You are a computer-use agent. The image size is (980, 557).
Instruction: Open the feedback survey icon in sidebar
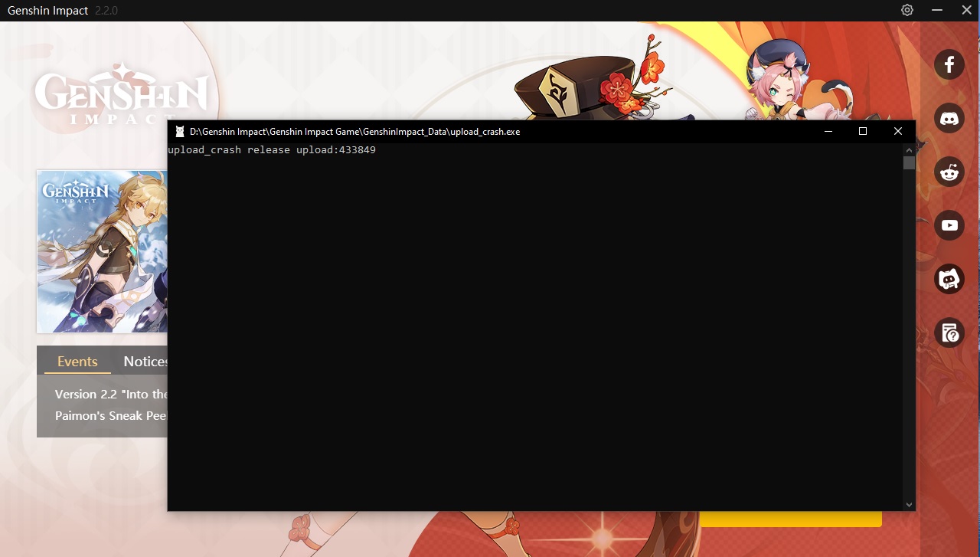pos(949,333)
